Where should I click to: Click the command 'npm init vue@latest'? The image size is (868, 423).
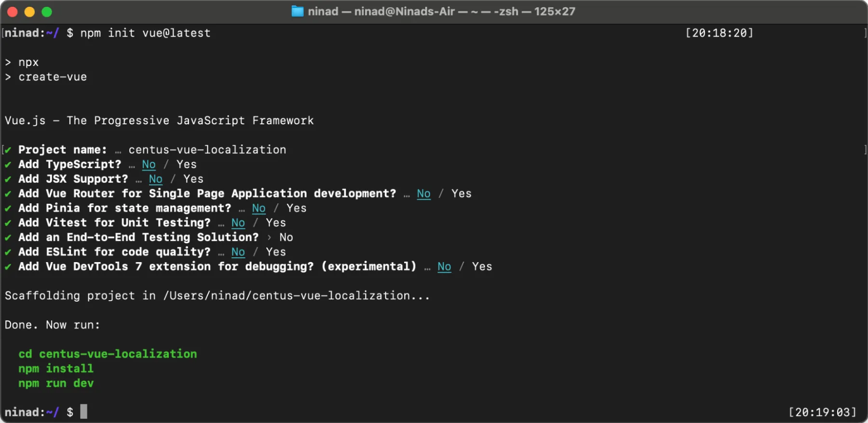pos(145,33)
